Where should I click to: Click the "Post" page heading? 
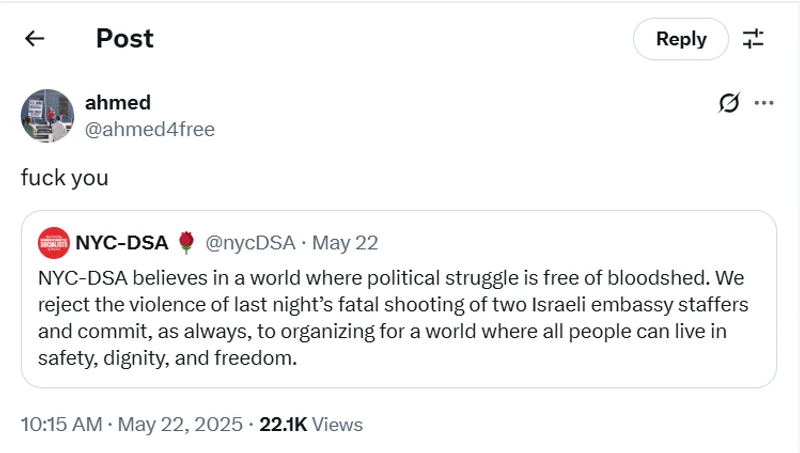pos(124,39)
